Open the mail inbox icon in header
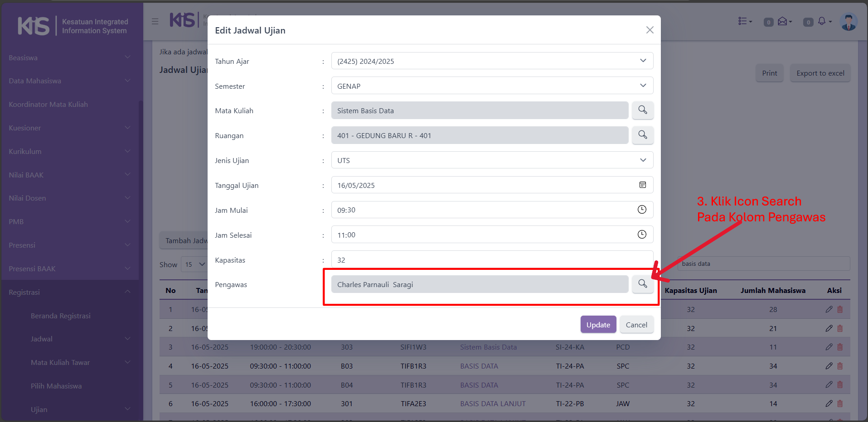 point(782,21)
